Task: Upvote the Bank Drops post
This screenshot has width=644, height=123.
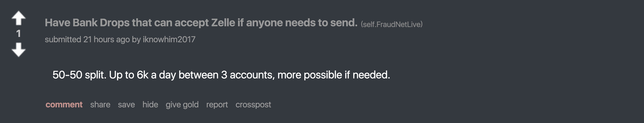Action: tap(18, 18)
